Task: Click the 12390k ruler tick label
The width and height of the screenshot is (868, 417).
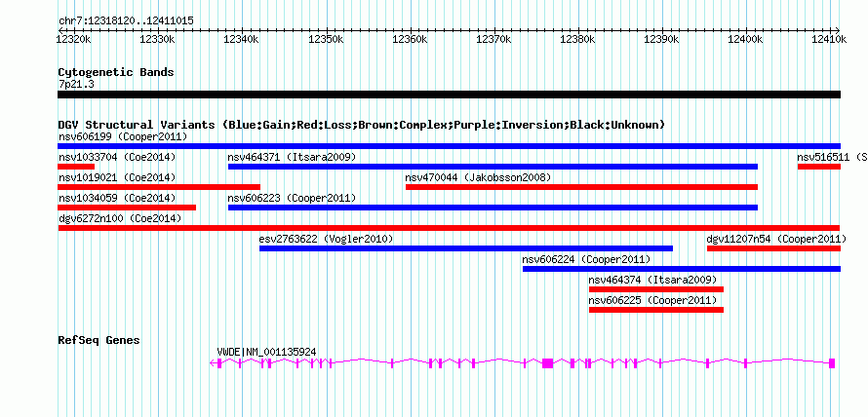Action: [x=662, y=39]
